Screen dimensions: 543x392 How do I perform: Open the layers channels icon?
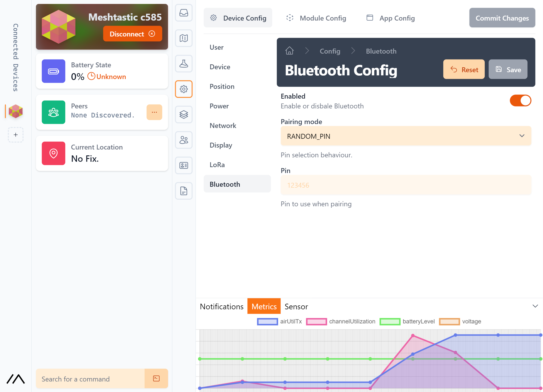tap(184, 115)
